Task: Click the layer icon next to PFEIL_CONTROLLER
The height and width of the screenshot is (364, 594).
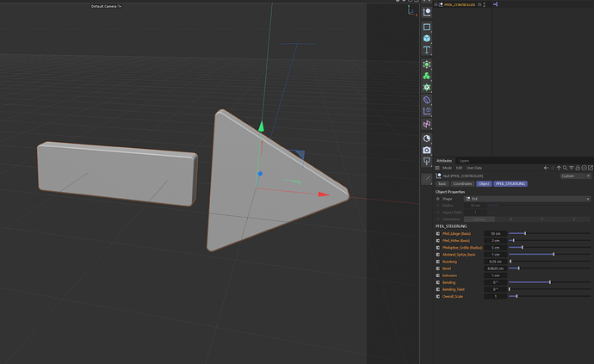Action: click(x=480, y=4)
